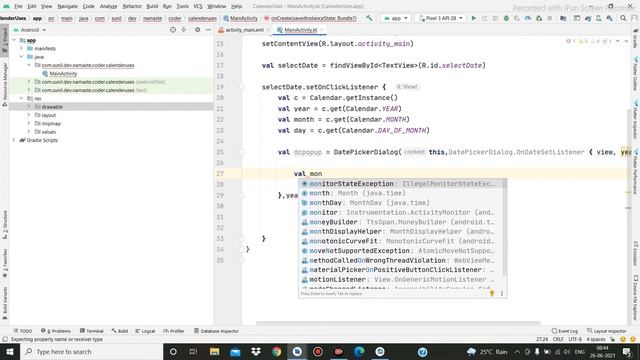Click the Dropbox icon in taskbar

[256, 351]
